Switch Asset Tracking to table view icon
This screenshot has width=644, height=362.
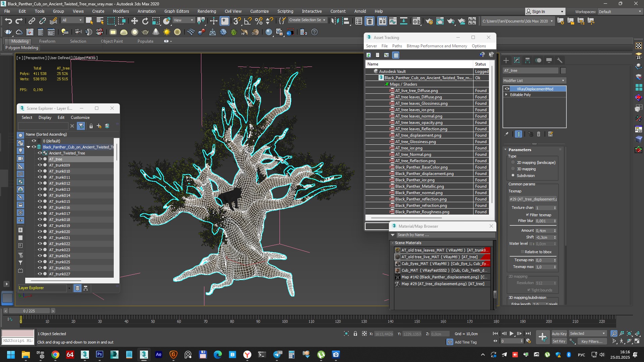[x=396, y=55]
